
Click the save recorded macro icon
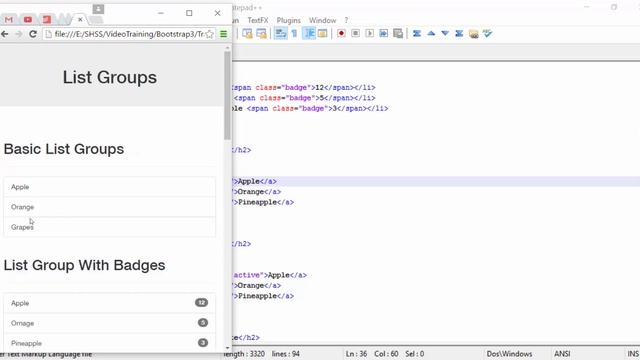point(398,33)
